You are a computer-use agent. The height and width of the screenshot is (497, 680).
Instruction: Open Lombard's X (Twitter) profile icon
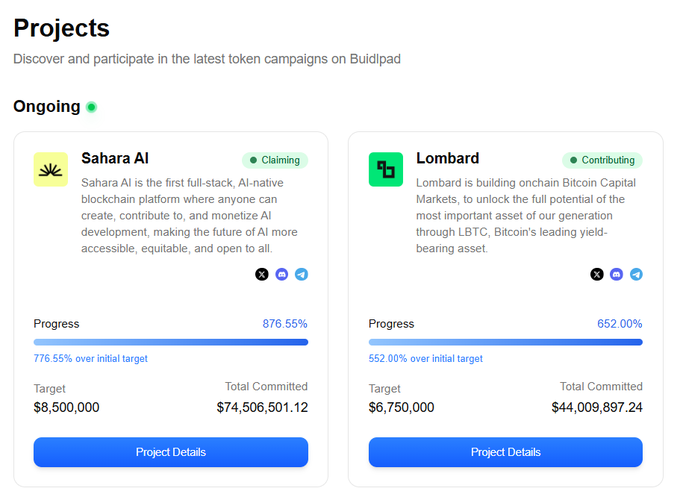click(597, 274)
